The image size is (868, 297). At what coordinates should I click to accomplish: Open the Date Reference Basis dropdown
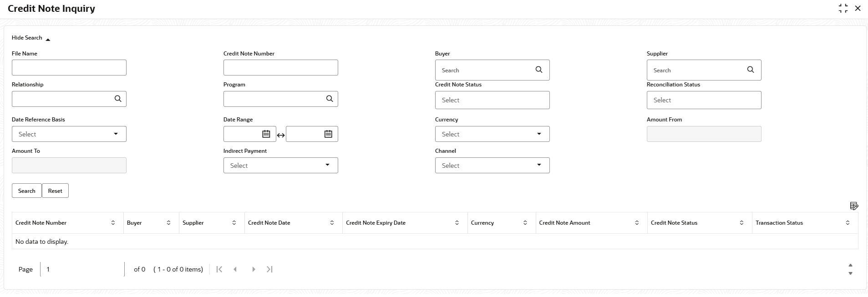[x=69, y=134]
